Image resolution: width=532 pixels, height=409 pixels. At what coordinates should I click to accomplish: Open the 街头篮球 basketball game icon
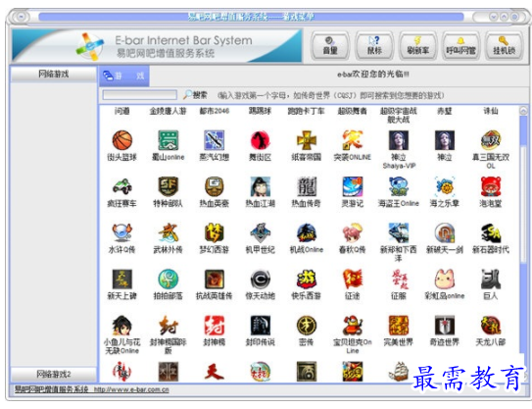tap(122, 140)
